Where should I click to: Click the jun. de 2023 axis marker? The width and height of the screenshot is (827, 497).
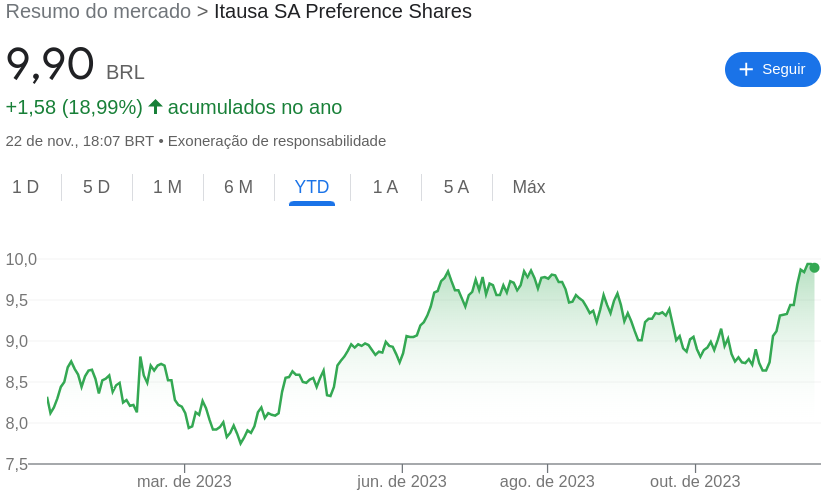[x=402, y=481]
